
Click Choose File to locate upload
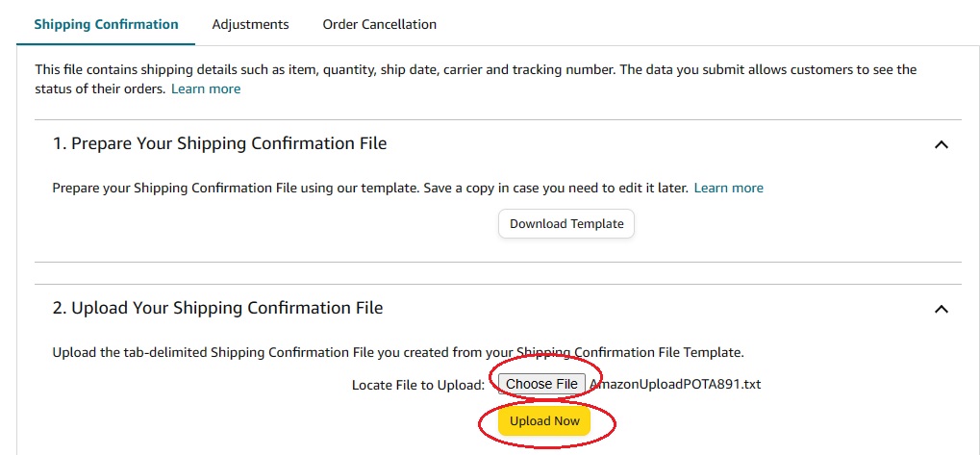click(541, 384)
